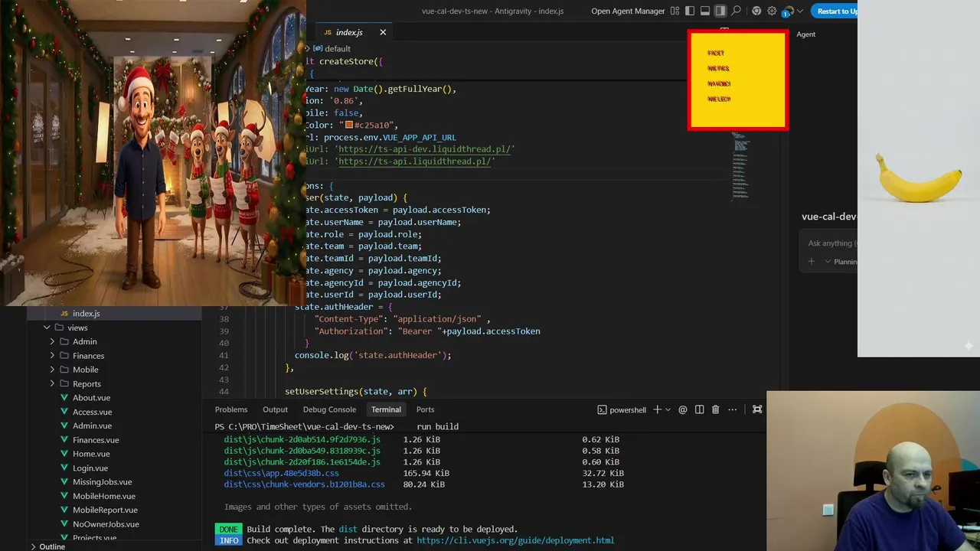Image resolution: width=980 pixels, height=551 pixels.
Task: Click dist\css\app.48e5d38b.css path in terminal
Action: point(281,473)
